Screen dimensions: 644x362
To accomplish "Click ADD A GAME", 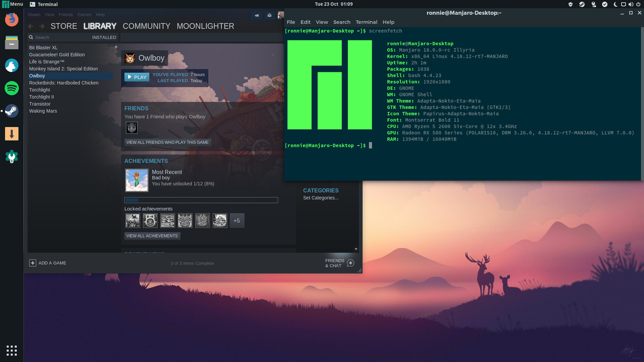I will (x=48, y=263).
